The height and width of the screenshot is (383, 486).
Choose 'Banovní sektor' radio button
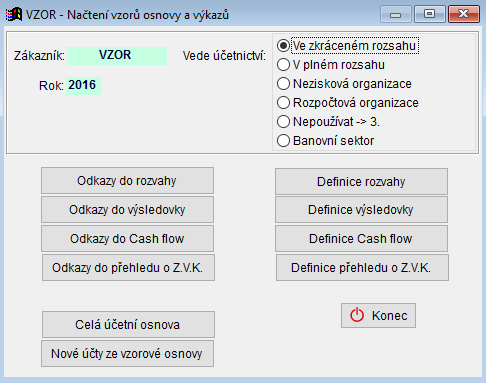point(325,141)
